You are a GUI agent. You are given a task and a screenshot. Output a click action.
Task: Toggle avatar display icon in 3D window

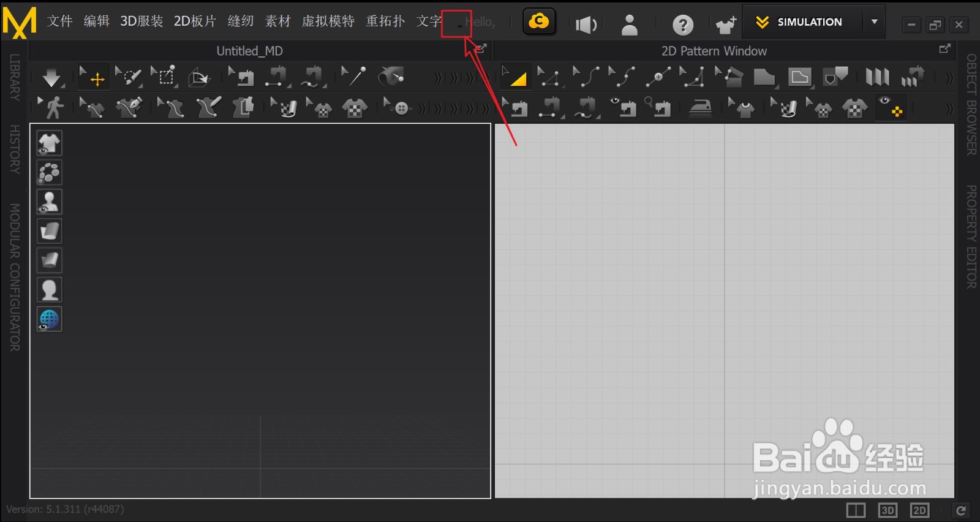49,202
